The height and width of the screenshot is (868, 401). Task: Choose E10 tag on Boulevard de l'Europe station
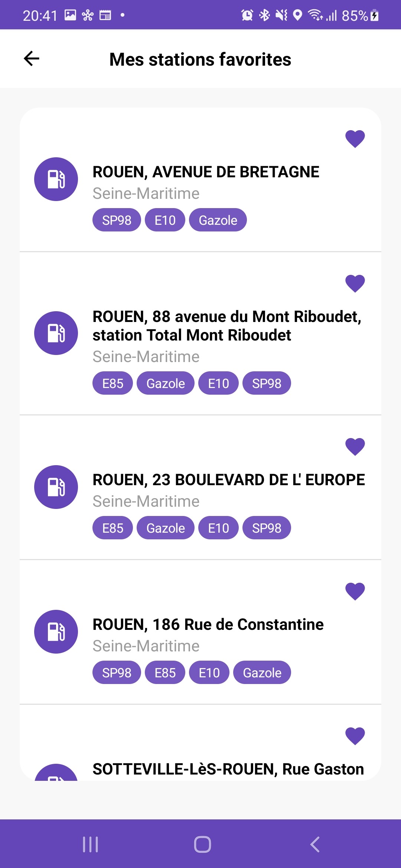(x=218, y=528)
